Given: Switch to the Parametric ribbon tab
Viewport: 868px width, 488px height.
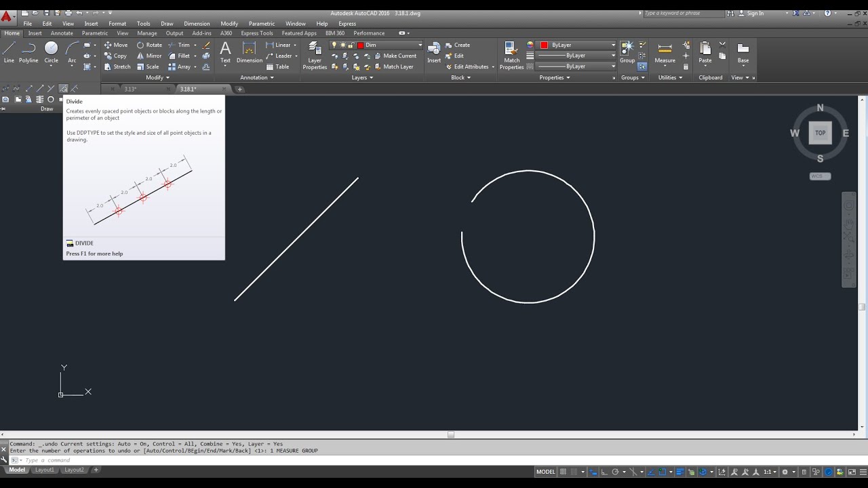Looking at the screenshot, I should coord(95,33).
